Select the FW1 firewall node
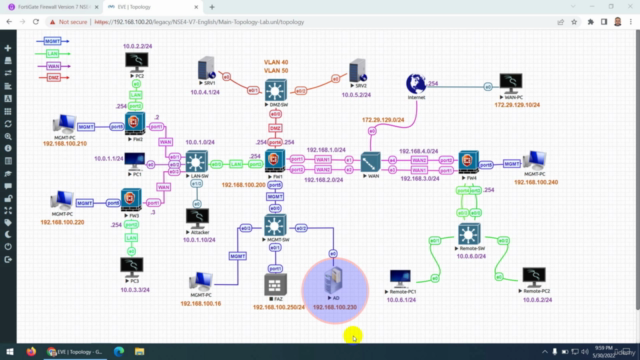The image size is (640, 360). (x=275, y=160)
